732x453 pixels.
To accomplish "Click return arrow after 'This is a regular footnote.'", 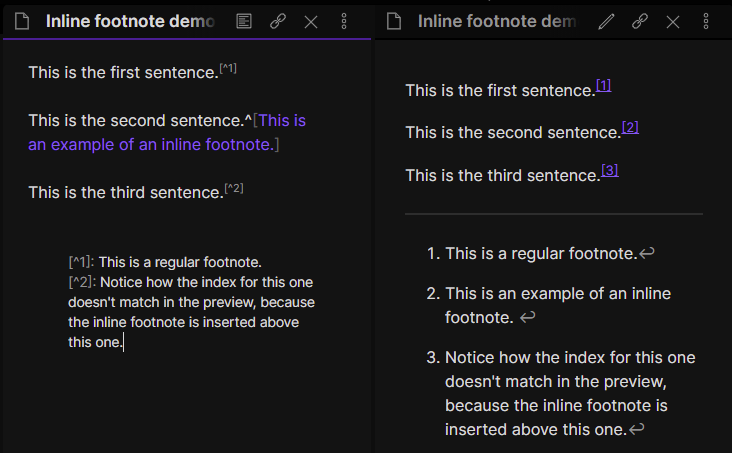I will [x=647, y=253].
